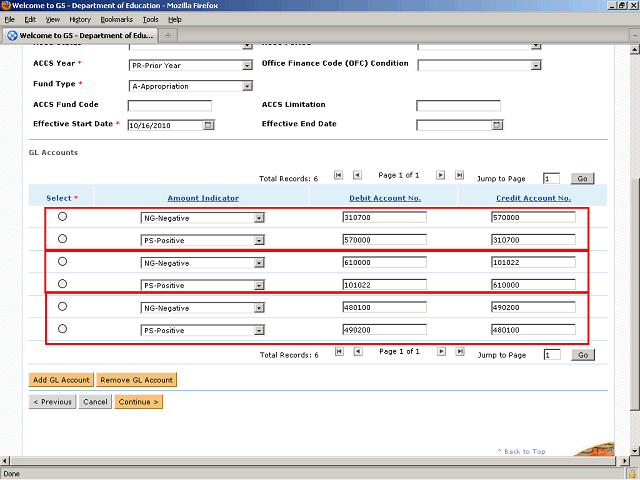Expand the ACCS Year dropdown
Screen dimensions: 640x480
tap(247, 66)
